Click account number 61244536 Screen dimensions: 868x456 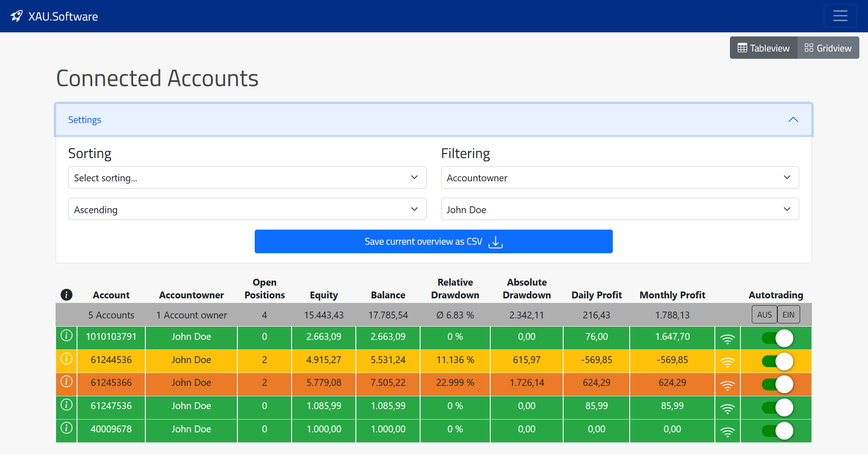pyautogui.click(x=111, y=360)
